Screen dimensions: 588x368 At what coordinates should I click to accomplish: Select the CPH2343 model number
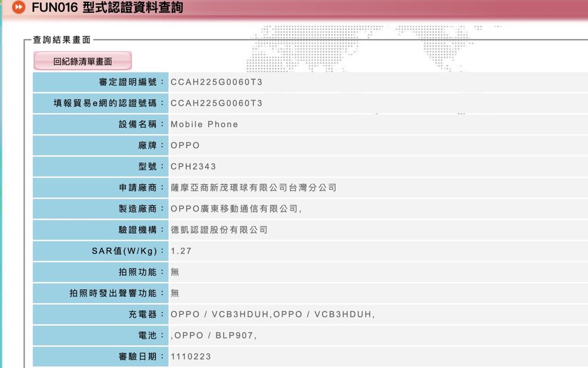(x=193, y=167)
